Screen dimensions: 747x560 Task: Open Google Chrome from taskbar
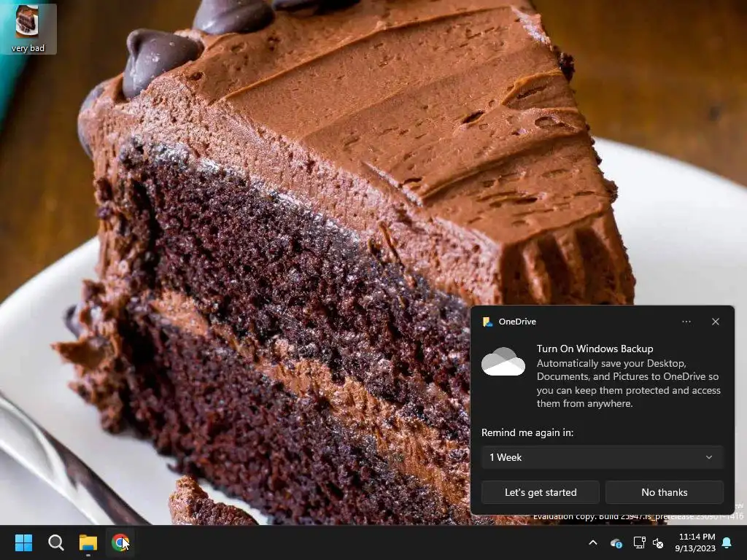click(x=120, y=542)
